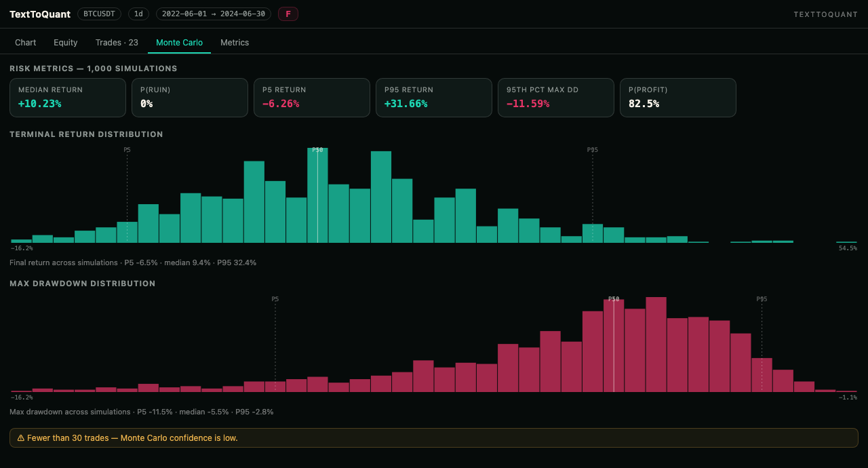This screenshot has width=868, height=468.
Task: Click the P50 marker on drawdown histogram
Action: 614,299
